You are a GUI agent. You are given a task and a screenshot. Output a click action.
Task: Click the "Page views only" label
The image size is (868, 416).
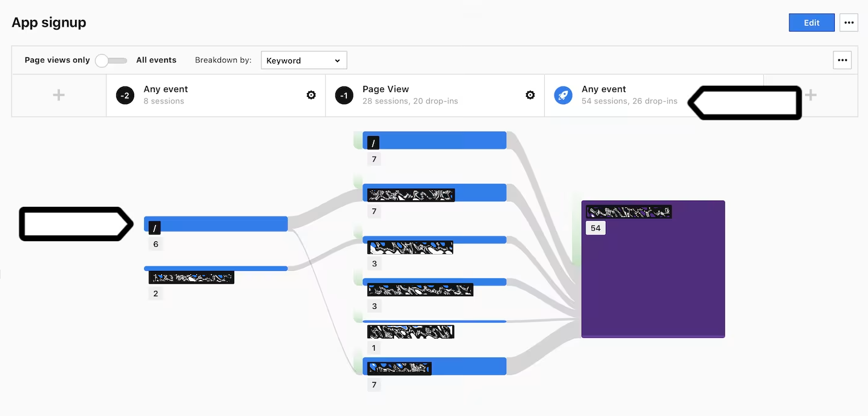point(57,60)
